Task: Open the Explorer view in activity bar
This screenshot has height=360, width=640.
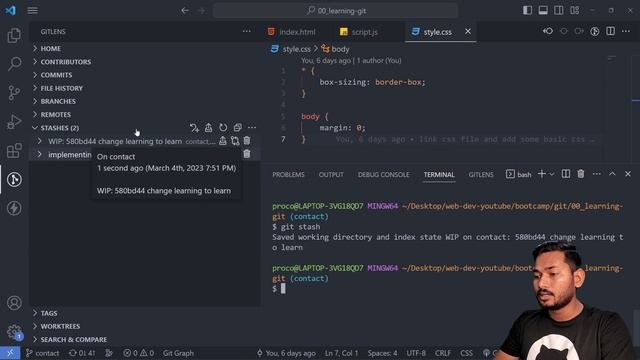Action: coord(14,36)
